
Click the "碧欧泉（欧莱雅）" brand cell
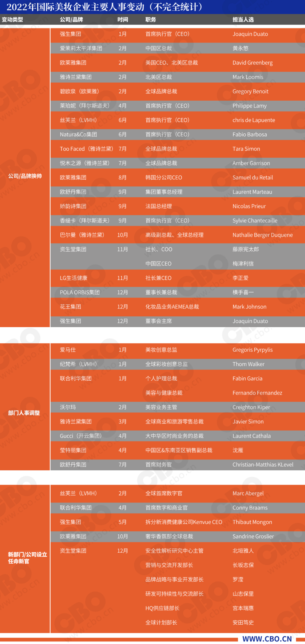pos(80,91)
